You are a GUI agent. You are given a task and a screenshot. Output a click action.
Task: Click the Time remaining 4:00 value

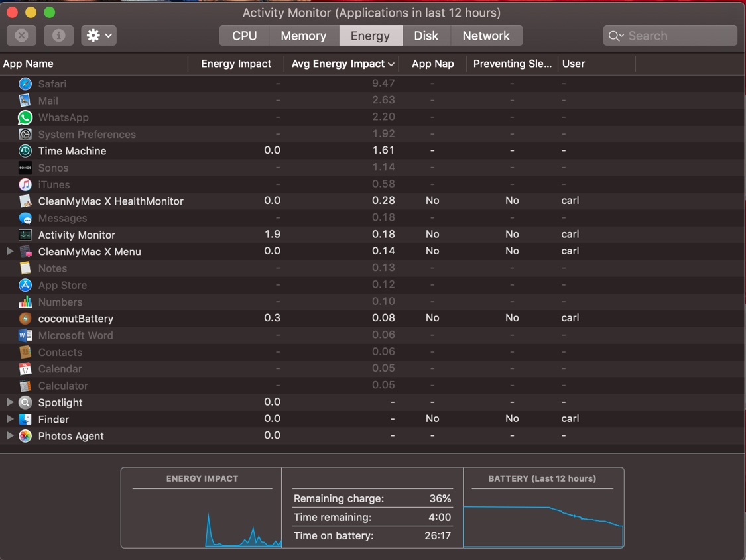point(440,517)
